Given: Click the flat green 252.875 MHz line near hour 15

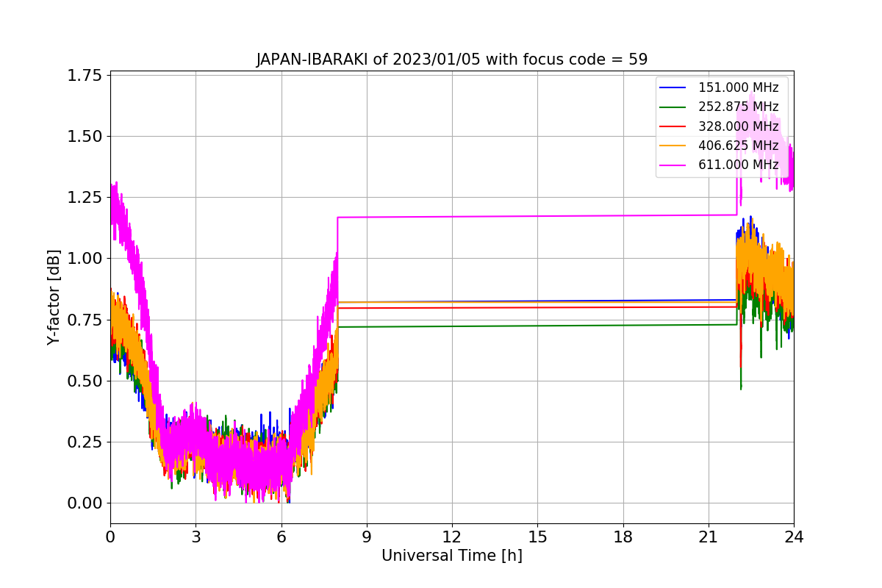Looking at the screenshot, I should point(537,326).
